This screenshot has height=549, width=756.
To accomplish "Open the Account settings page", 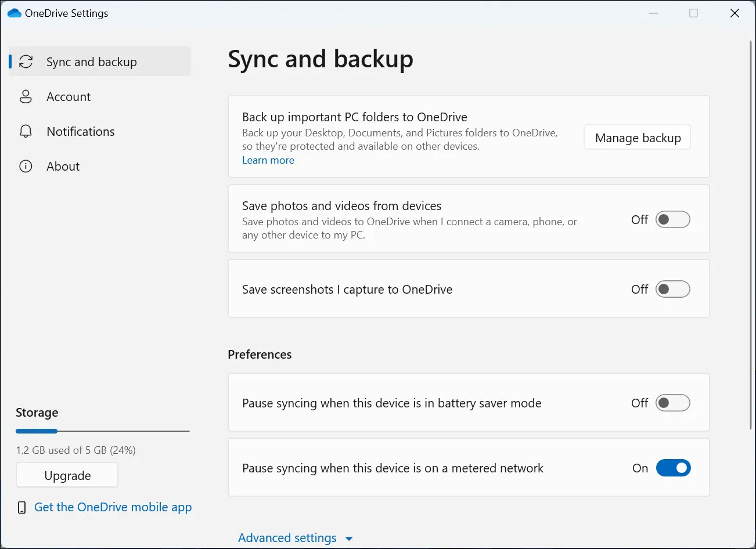I will [69, 96].
